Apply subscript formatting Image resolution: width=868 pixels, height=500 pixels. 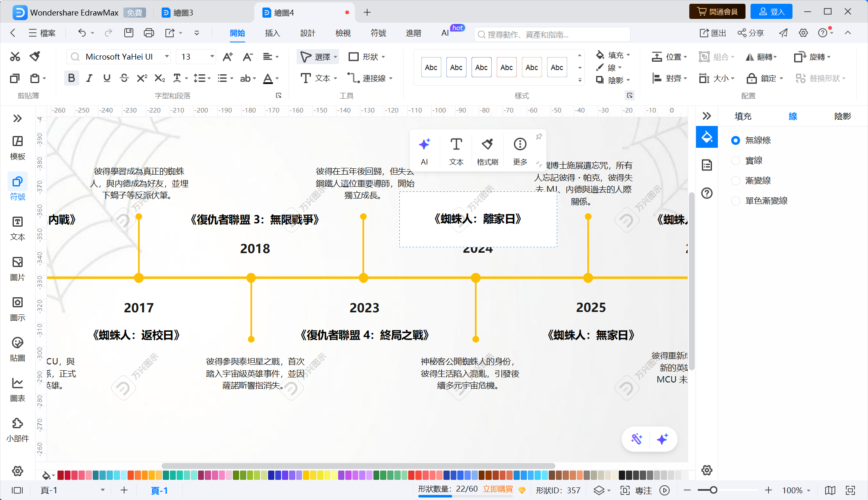tap(160, 78)
